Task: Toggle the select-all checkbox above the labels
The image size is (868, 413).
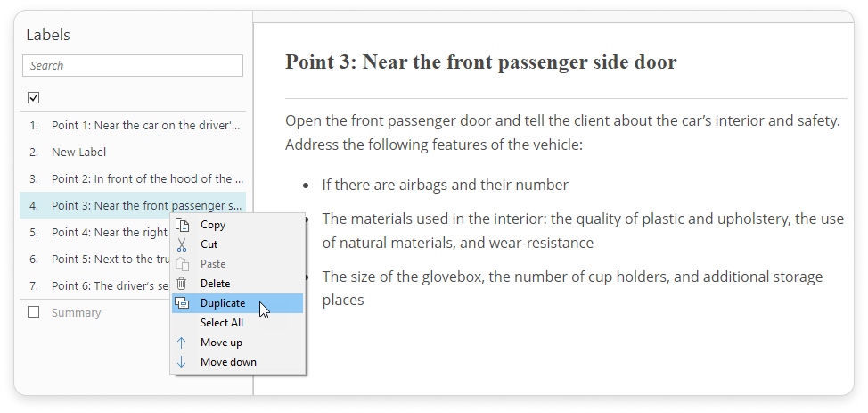Action: coord(34,97)
